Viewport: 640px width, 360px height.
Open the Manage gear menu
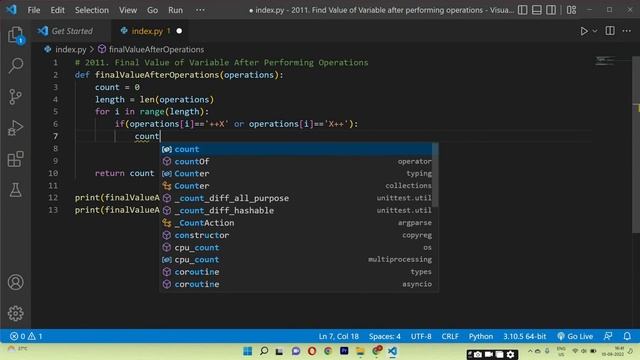tap(16, 313)
